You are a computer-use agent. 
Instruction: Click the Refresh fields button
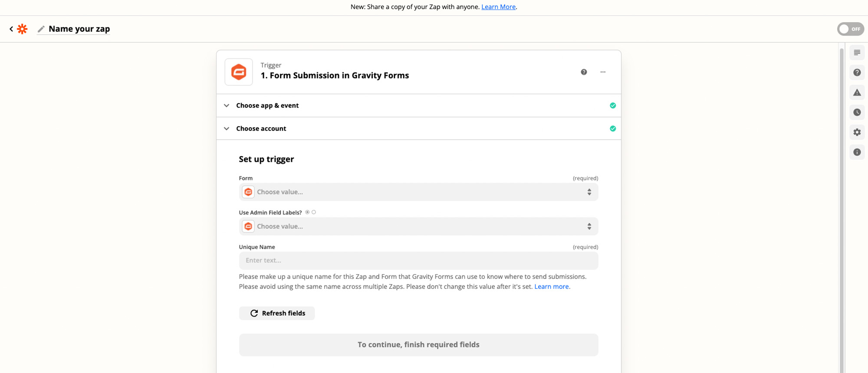(x=277, y=313)
